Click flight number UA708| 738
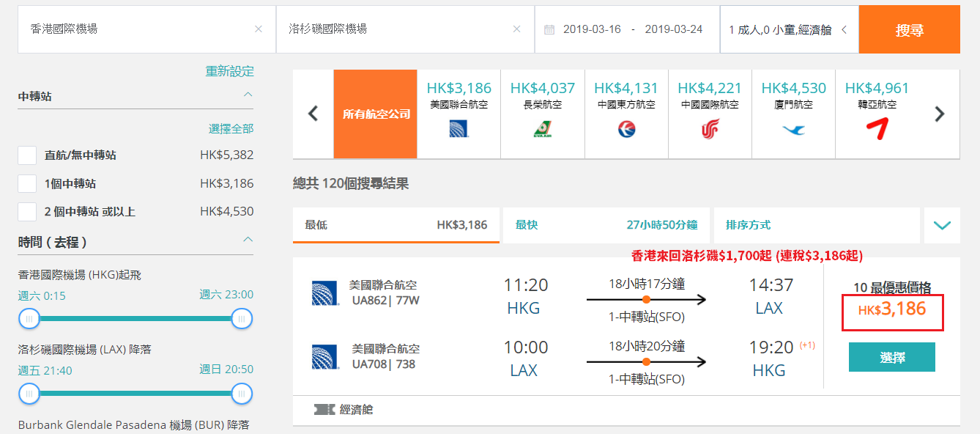Viewport: 980px width, 434px height. (x=384, y=364)
